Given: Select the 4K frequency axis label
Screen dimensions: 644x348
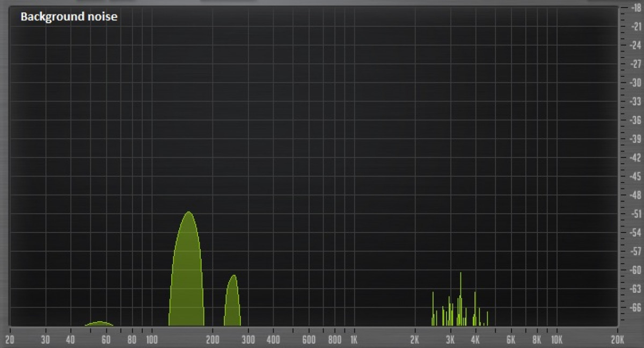Looking at the screenshot, I should pos(475,339).
